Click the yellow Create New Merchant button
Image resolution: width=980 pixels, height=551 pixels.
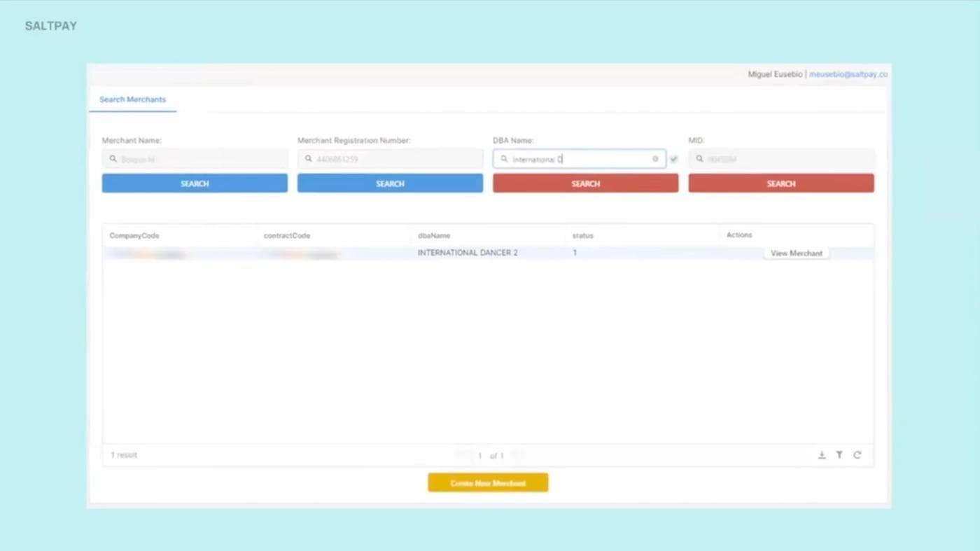[488, 483]
